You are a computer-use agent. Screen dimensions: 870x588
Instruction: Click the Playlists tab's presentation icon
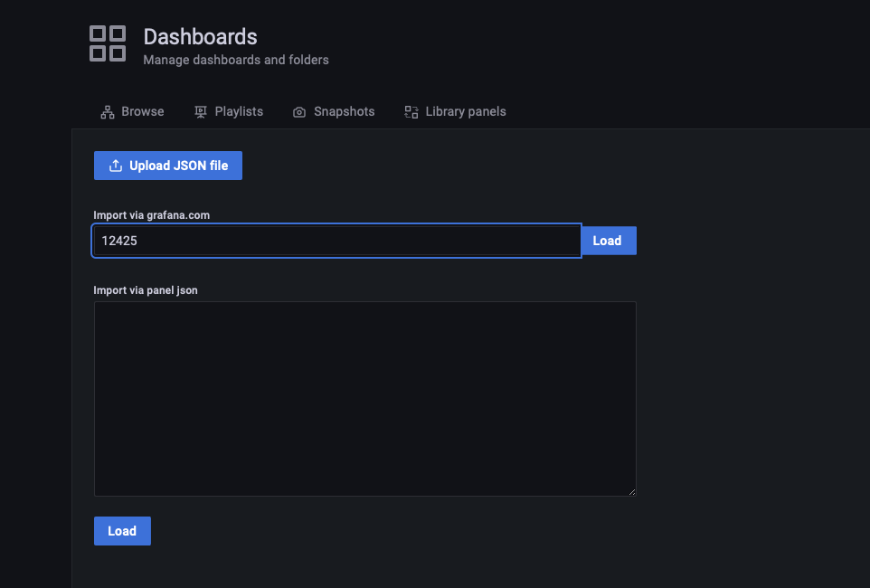click(201, 112)
